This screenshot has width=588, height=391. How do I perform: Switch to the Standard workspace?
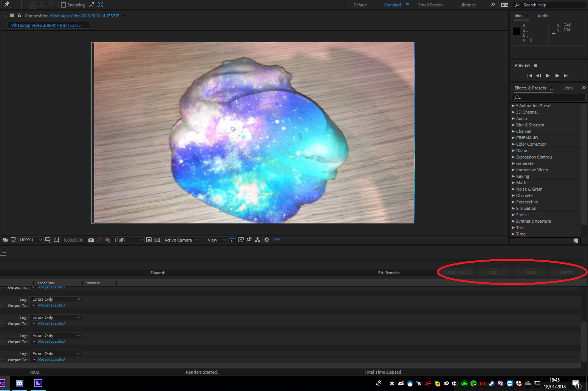(x=393, y=5)
